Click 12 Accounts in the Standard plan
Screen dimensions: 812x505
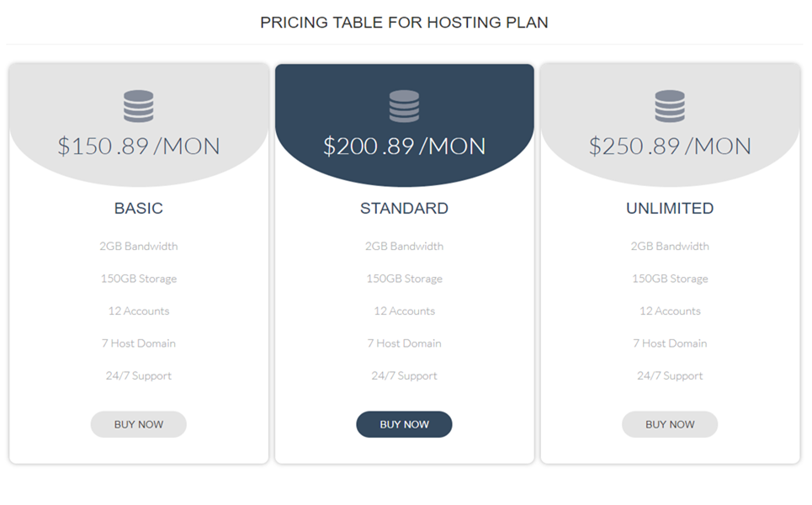click(x=404, y=311)
